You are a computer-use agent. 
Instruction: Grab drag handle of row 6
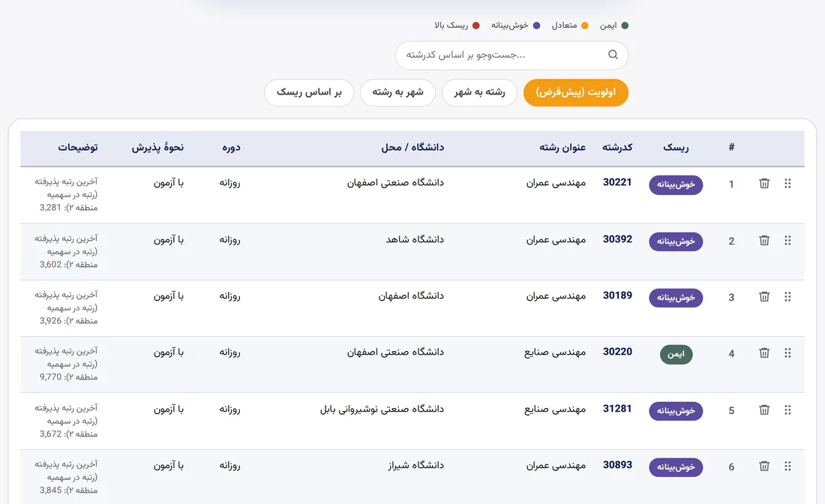point(787,466)
